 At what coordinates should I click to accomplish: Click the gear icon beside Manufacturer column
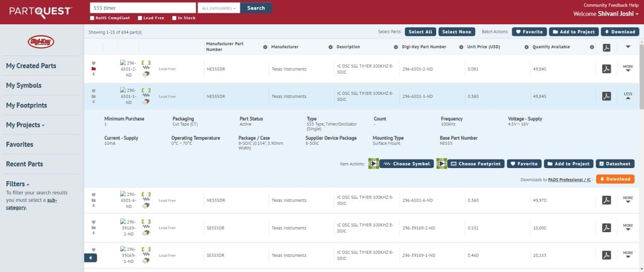(x=330, y=47)
